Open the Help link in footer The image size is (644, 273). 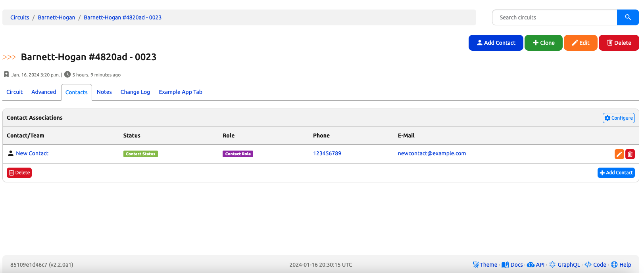(x=621, y=265)
